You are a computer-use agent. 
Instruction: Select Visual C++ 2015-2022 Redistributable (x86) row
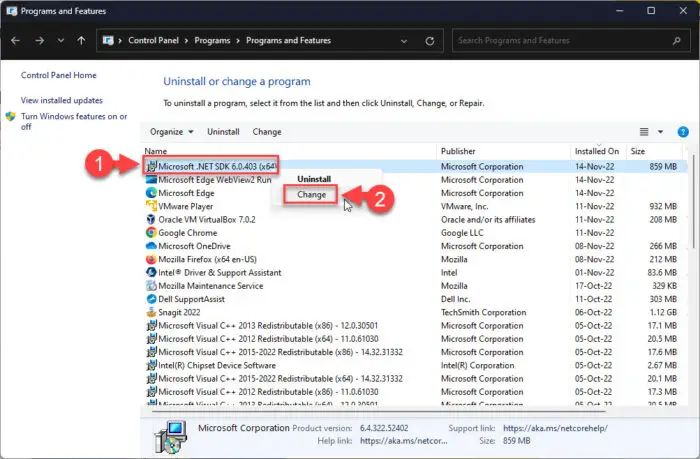[413, 352]
